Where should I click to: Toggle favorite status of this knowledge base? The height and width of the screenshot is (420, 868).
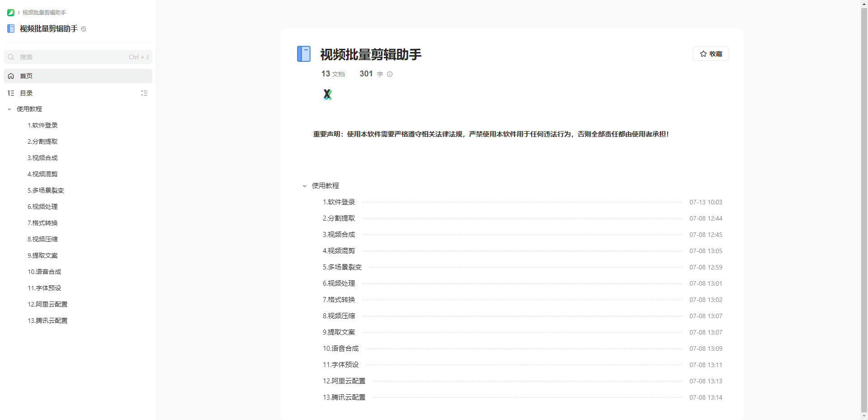[x=711, y=53]
